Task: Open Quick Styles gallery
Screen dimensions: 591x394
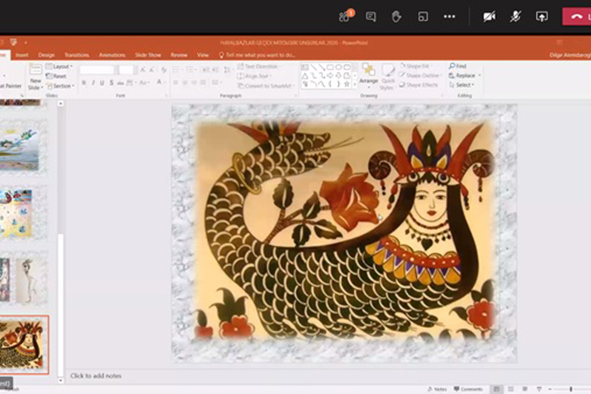Action: (388, 77)
